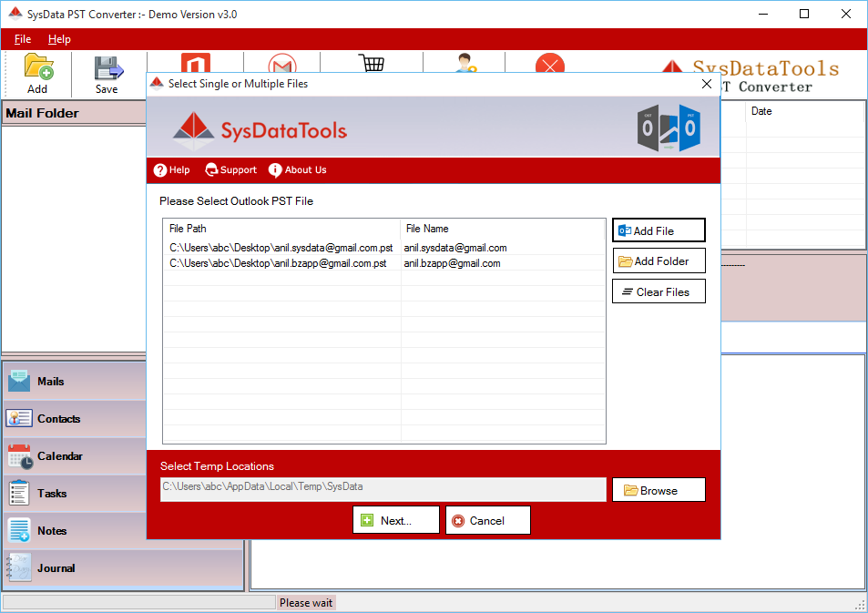Open About Us in the dialog bar
The width and height of the screenshot is (868, 613).
297,170
